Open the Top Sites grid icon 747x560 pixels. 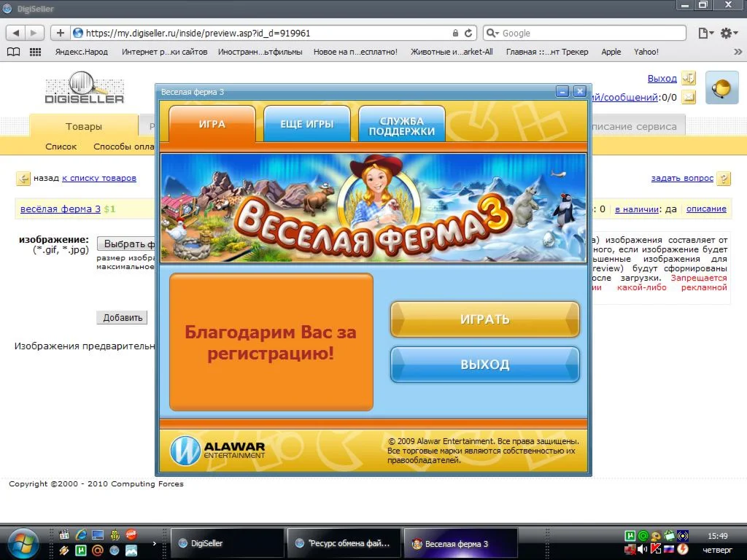point(35,52)
